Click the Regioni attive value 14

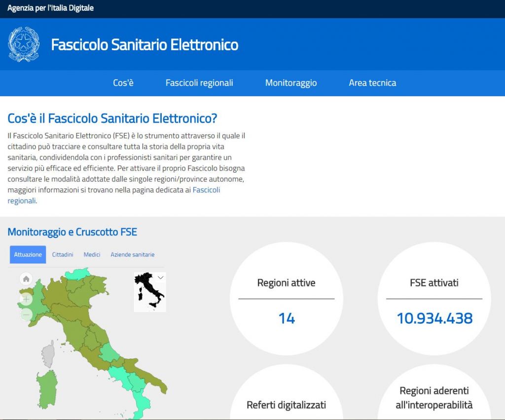pyautogui.click(x=287, y=318)
